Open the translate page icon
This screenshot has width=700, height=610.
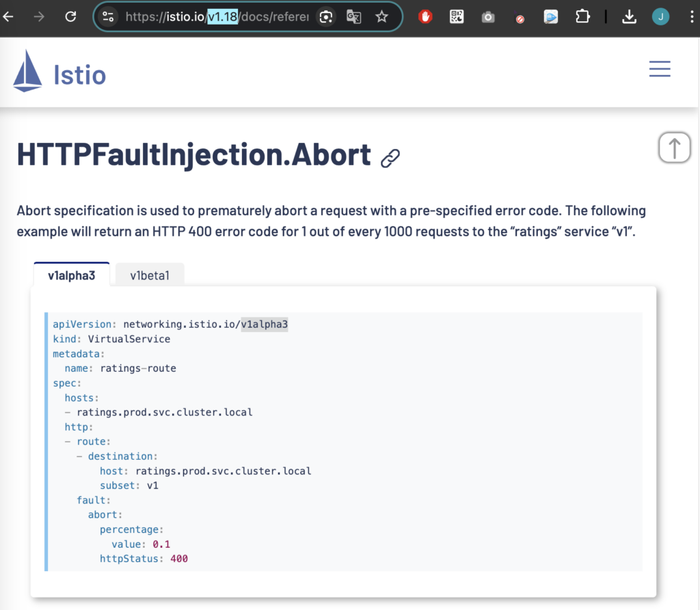pyautogui.click(x=353, y=17)
